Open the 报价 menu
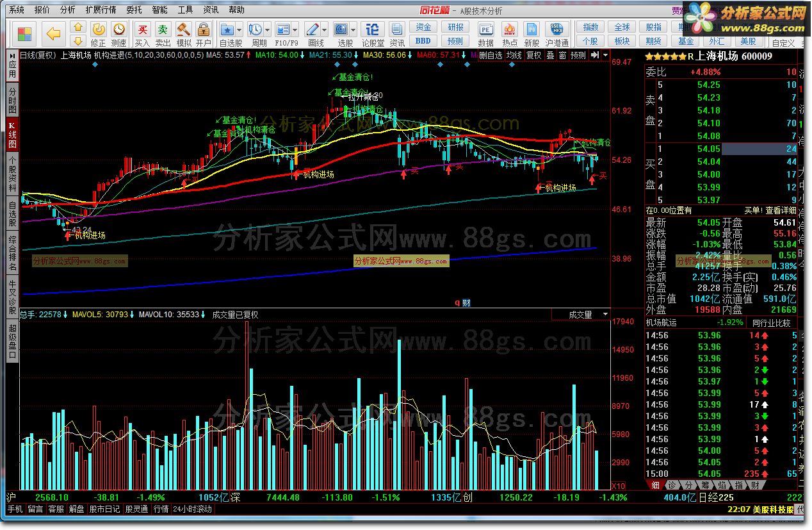This screenshot has height=530, width=812. coord(42,10)
